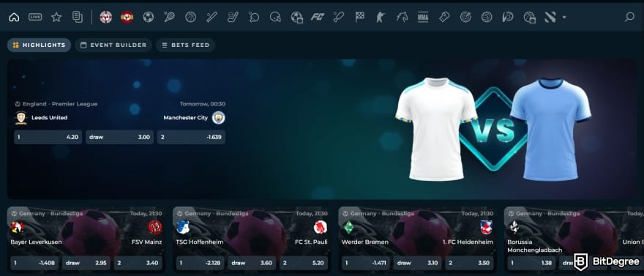Viewport: 644px width, 276px height.
Task: Open the Bayer Leverkusen team name
Action: 36,242
